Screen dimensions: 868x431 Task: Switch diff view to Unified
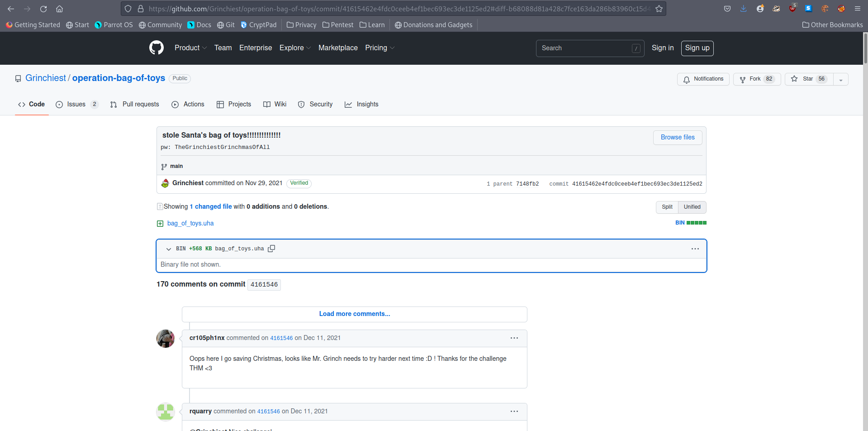coord(692,207)
